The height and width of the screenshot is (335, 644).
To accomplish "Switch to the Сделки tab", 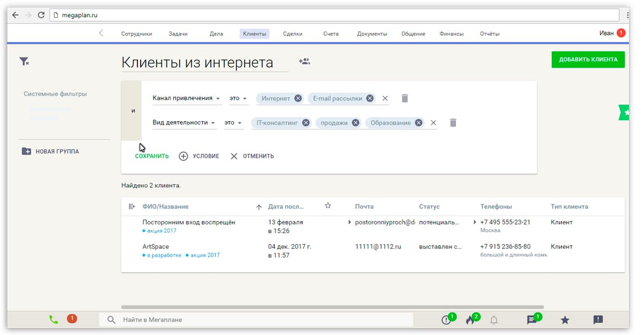I will pyautogui.click(x=292, y=33).
